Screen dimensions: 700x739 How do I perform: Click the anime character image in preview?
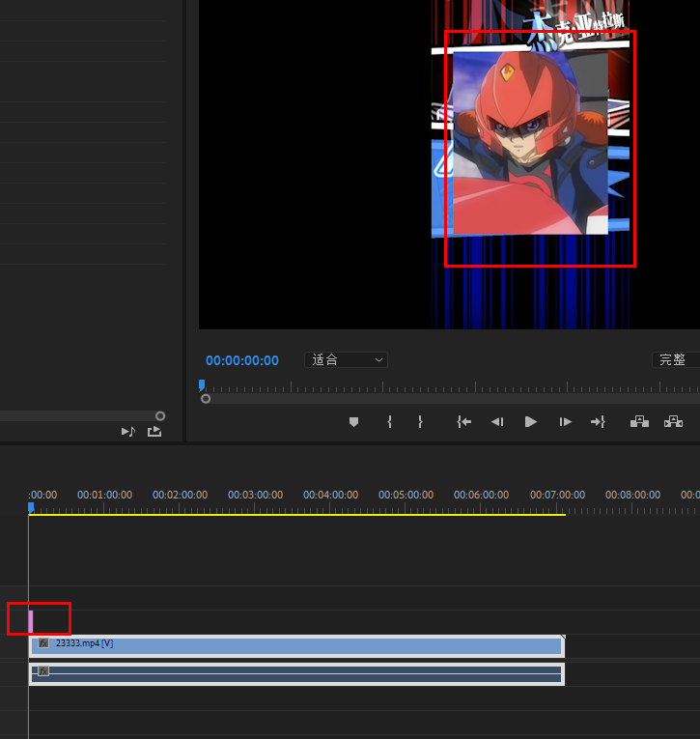[530, 143]
